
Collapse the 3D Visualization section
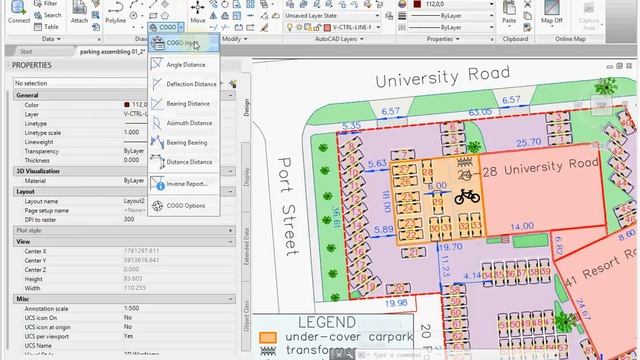tap(230, 171)
